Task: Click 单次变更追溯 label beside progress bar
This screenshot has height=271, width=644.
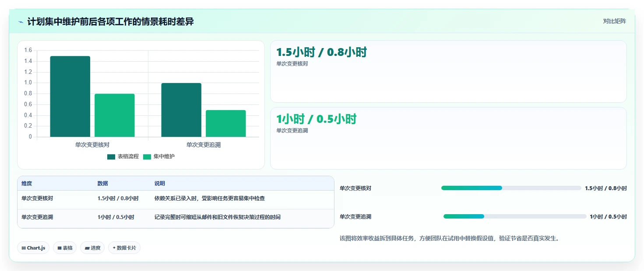Action: pos(355,217)
